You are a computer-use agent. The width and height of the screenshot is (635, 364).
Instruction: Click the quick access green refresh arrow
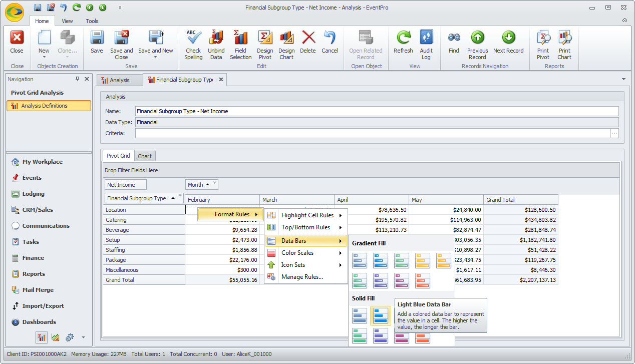tap(77, 8)
